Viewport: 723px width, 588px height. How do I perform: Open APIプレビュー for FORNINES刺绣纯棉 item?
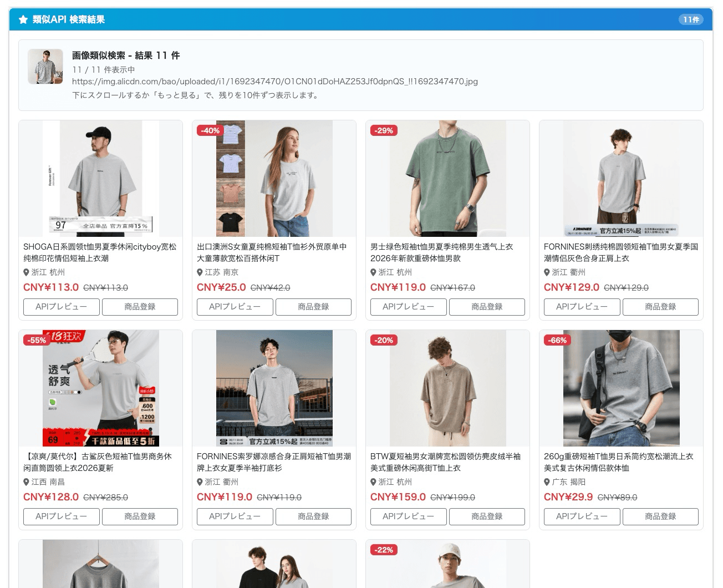tap(582, 307)
